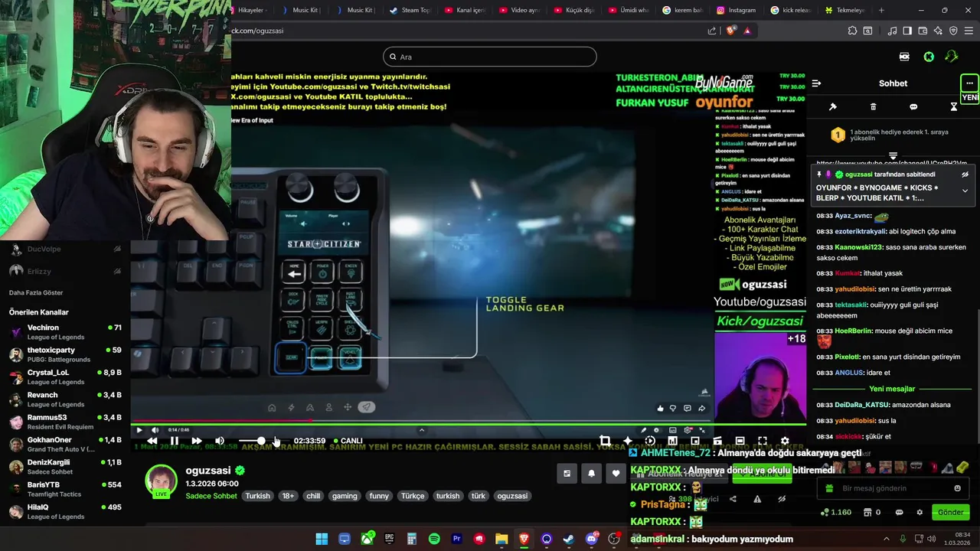The width and height of the screenshot is (980, 551).
Task: Click the Brave Shields icon in address bar
Action: pos(731,31)
